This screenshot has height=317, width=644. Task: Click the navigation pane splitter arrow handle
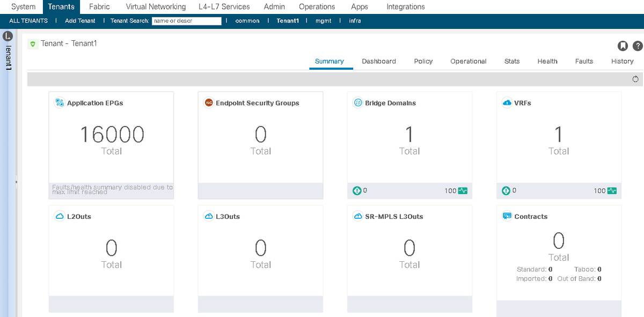click(16, 182)
